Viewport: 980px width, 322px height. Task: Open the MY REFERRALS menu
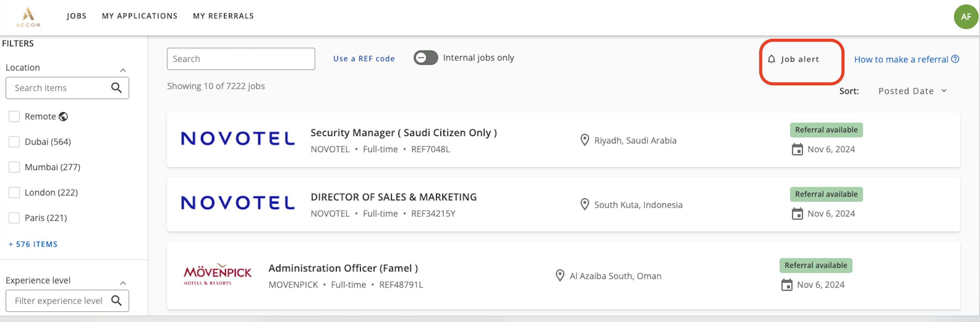click(223, 16)
